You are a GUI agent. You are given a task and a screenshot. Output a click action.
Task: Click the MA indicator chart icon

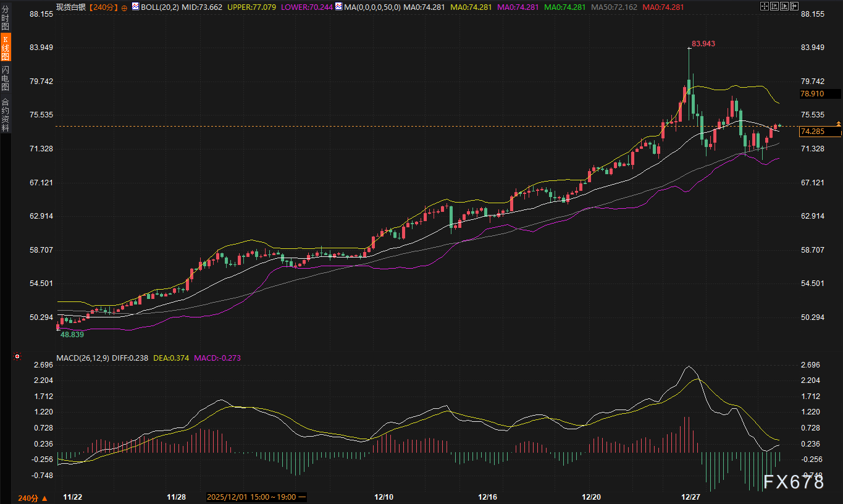pyautogui.click(x=338, y=7)
